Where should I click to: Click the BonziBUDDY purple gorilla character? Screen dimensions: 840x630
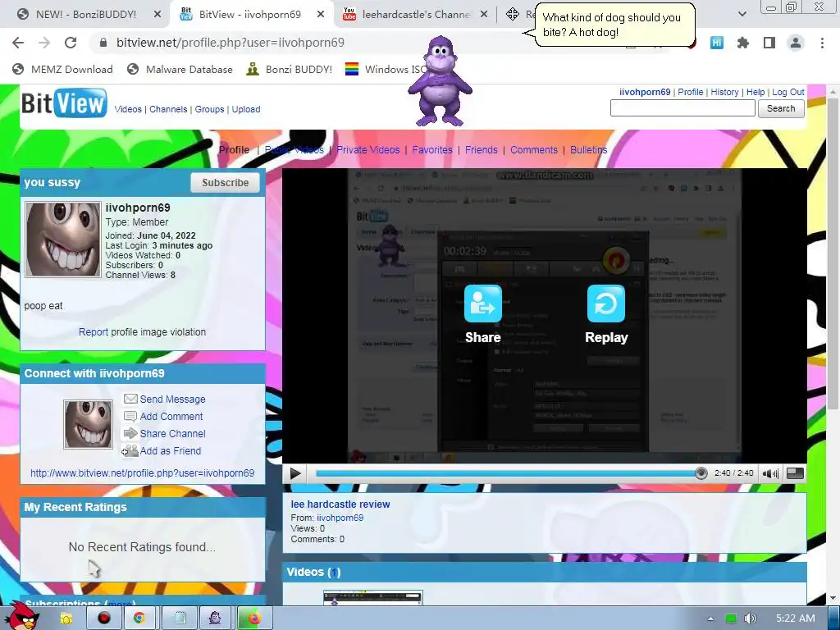440,80
